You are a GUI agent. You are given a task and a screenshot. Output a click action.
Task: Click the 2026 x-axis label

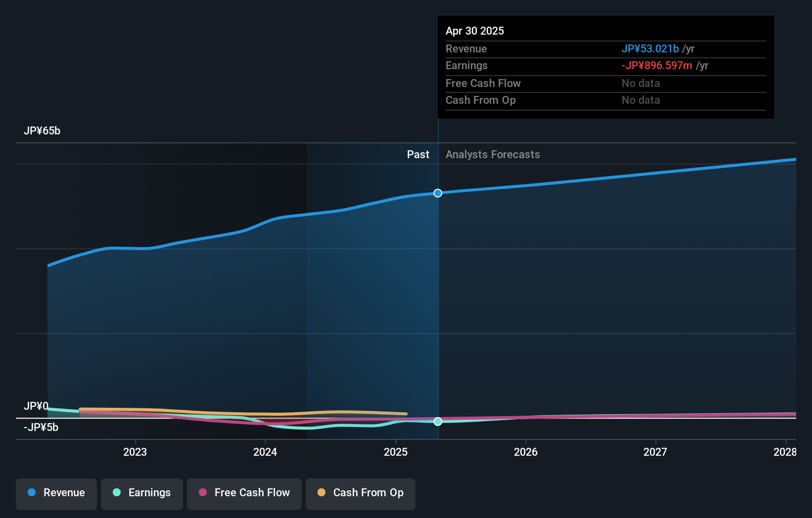point(526,452)
